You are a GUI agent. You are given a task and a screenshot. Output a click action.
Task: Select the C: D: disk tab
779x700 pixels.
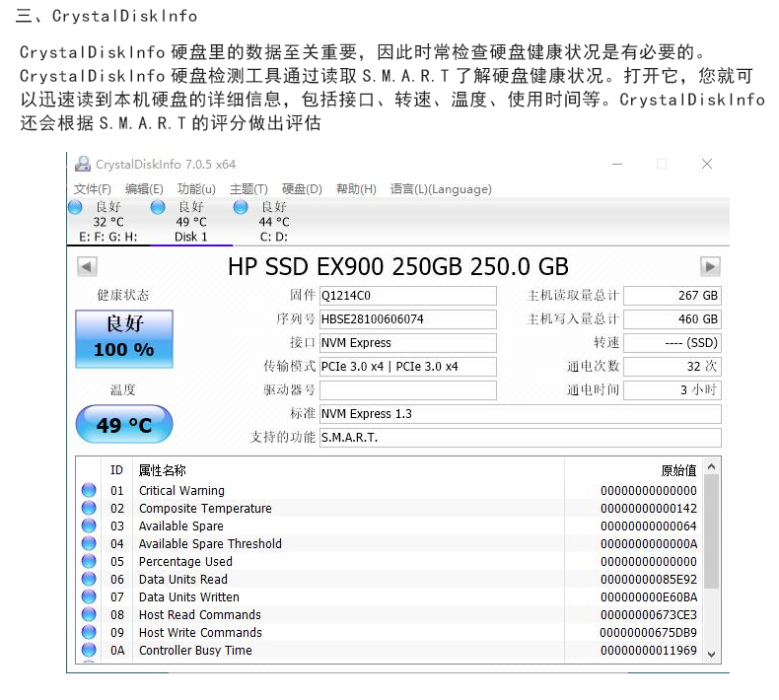pos(274,222)
